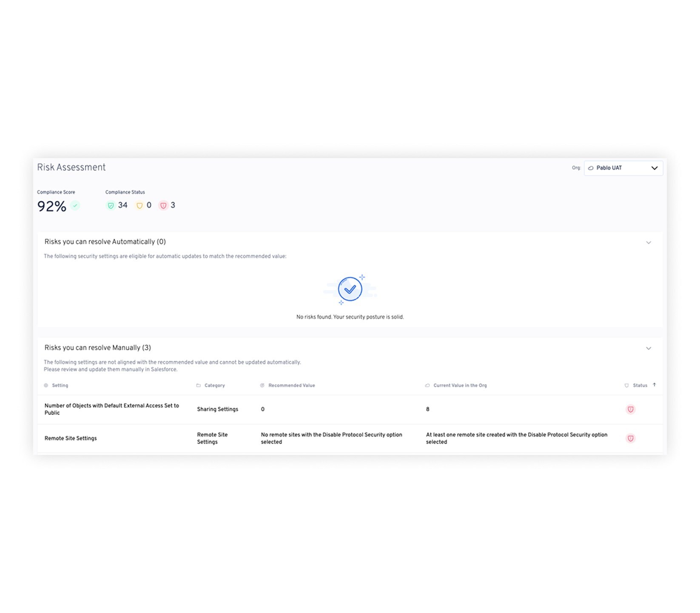Image resolution: width=700 pixels, height=613 pixels.
Task: Click the red status shield for Sharing Settings row
Action: point(630,409)
